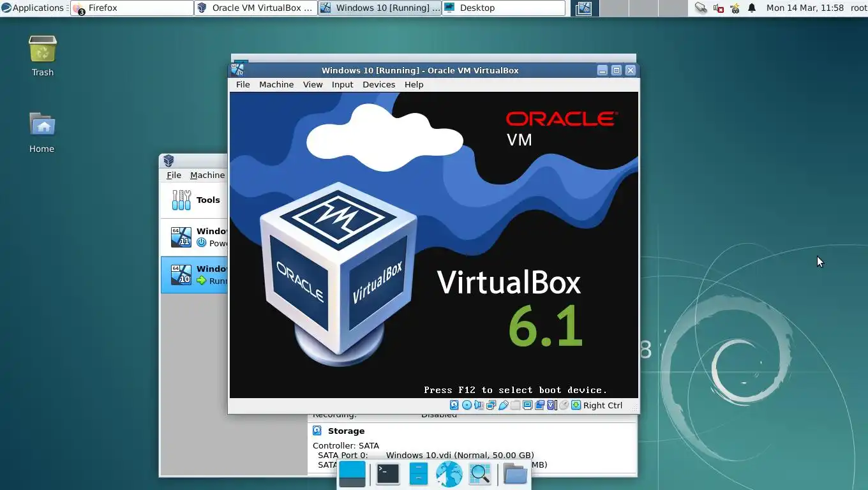Screen dimensions: 868x490
Task: Switch to Oracle VM VirtualBox taskbar button
Action: click(256, 8)
